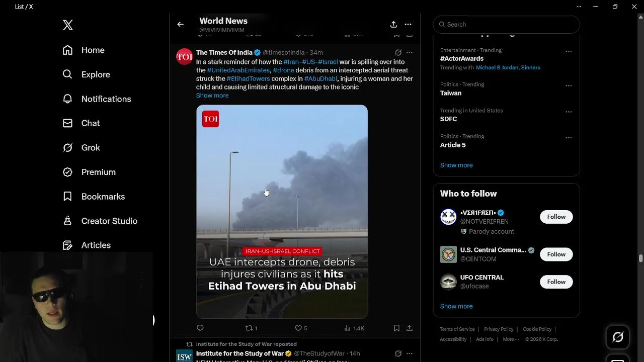
Task: Open options for #ActorAwards trend
Action: (x=569, y=51)
